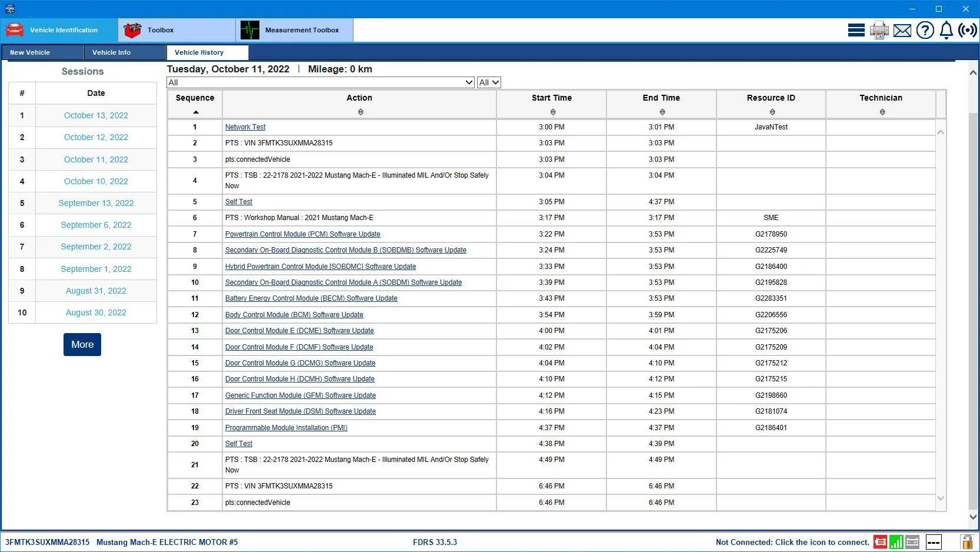Image resolution: width=980 pixels, height=552 pixels.
Task: Click the outer page scrollbar down arrow
Action: [973, 517]
